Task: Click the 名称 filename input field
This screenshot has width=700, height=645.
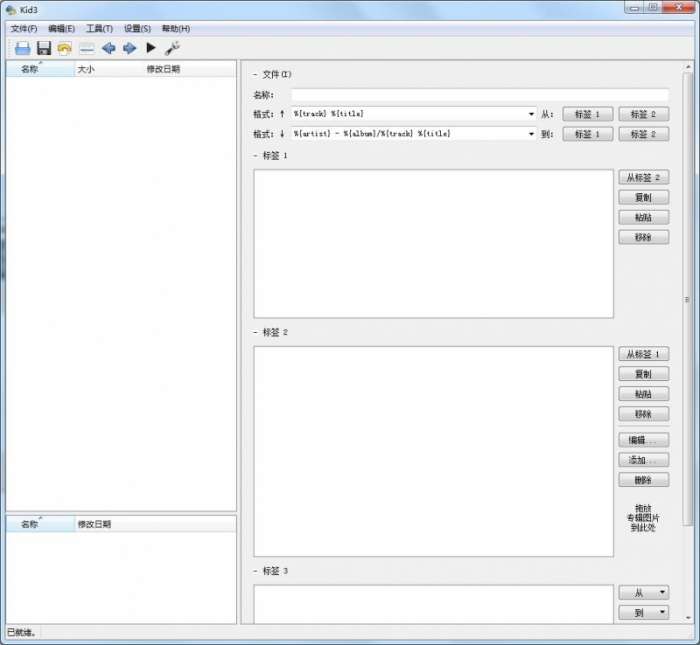Action: [480, 95]
